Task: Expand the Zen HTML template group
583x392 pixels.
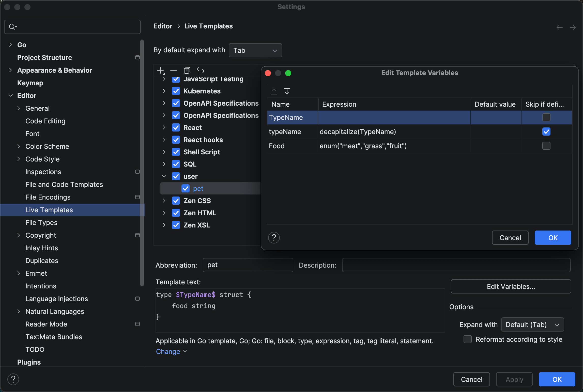Action: point(164,213)
